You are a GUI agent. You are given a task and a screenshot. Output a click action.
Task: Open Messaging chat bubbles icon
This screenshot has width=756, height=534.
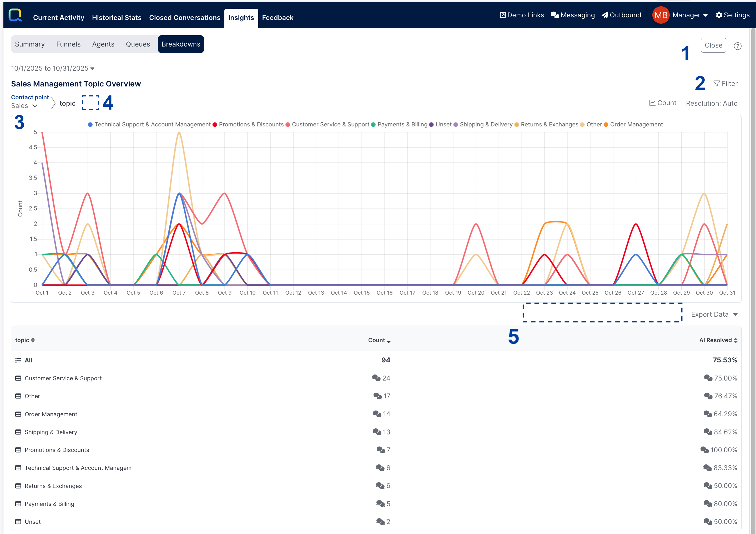coord(555,15)
